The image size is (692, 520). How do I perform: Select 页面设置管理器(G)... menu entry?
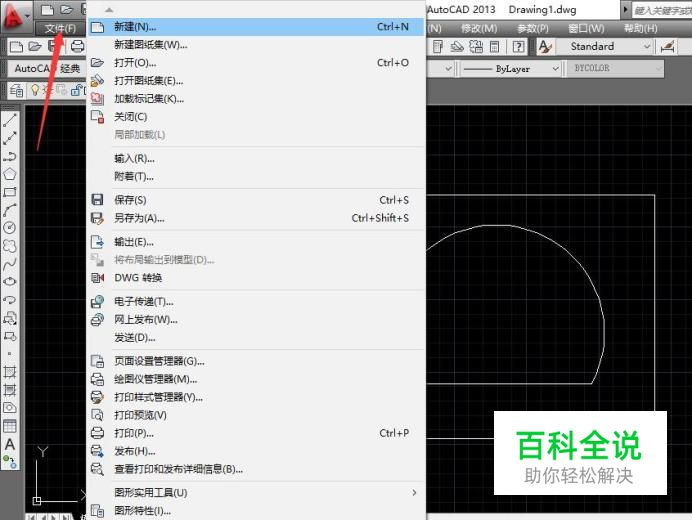point(257,361)
